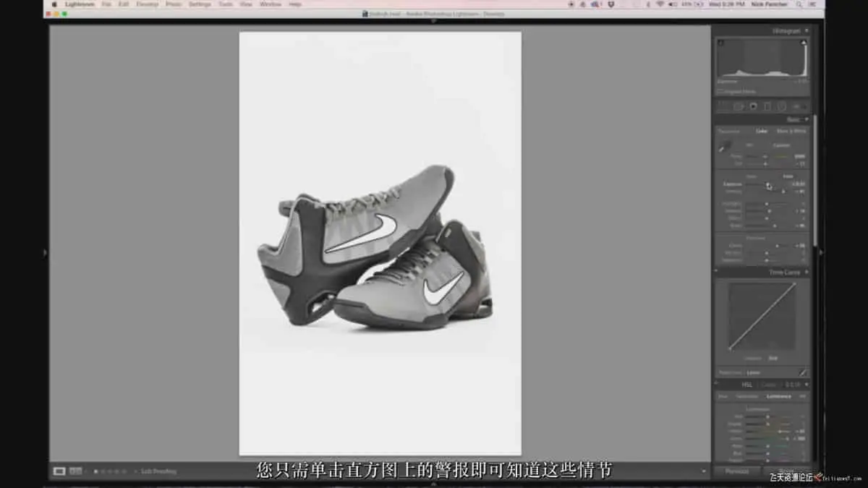Toggle the highlight clipping indicator on histogram
The image size is (868, 488).
point(803,43)
